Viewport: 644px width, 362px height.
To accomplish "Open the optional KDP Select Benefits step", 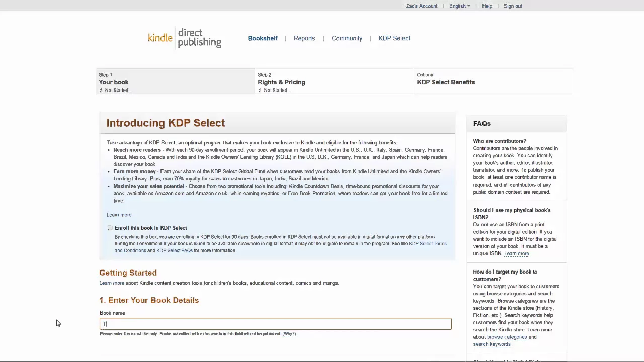I will pyautogui.click(x=493, y=81).
